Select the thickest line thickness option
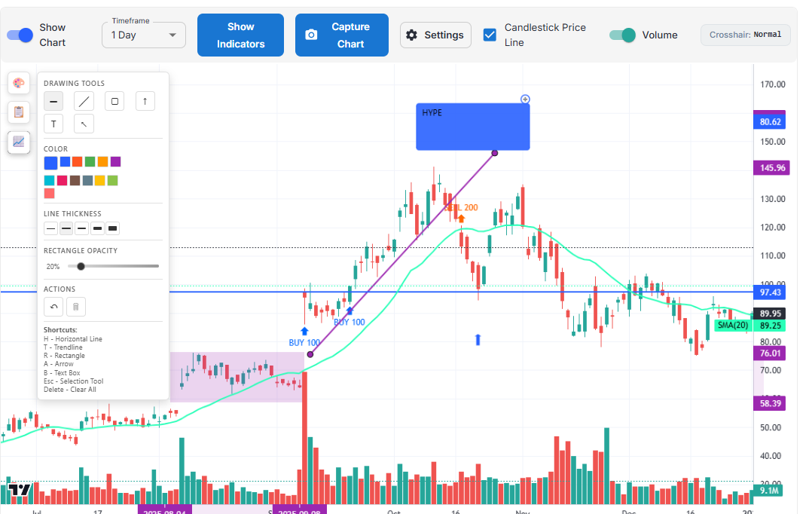812x514 pixels. [113, 228]
